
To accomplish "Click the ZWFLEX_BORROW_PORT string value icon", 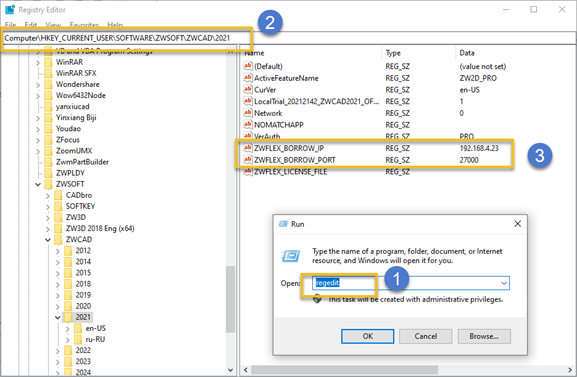I will click(x=248, y=160).
